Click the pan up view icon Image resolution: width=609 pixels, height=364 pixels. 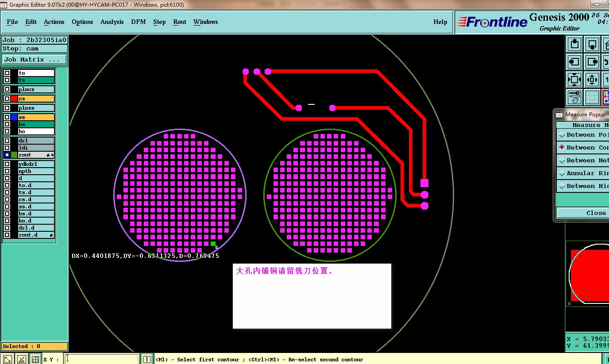(x=574, y=44)
